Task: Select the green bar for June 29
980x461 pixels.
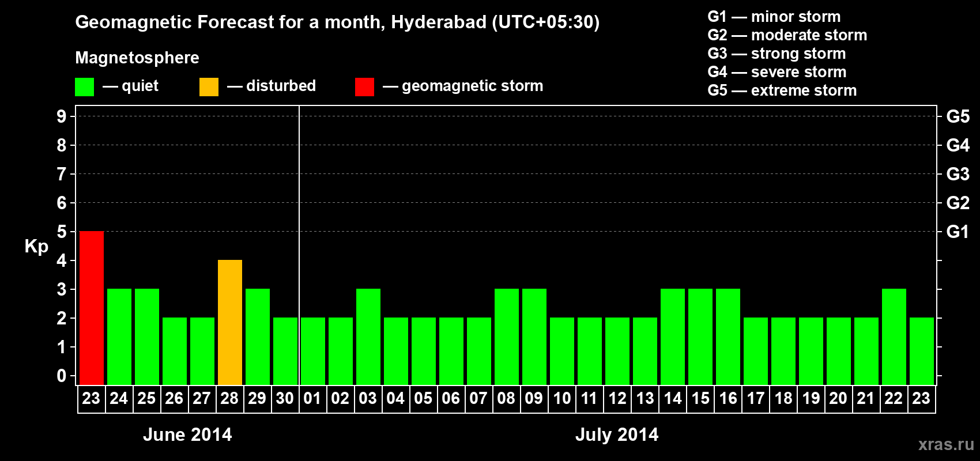Action: pos(258,337)
